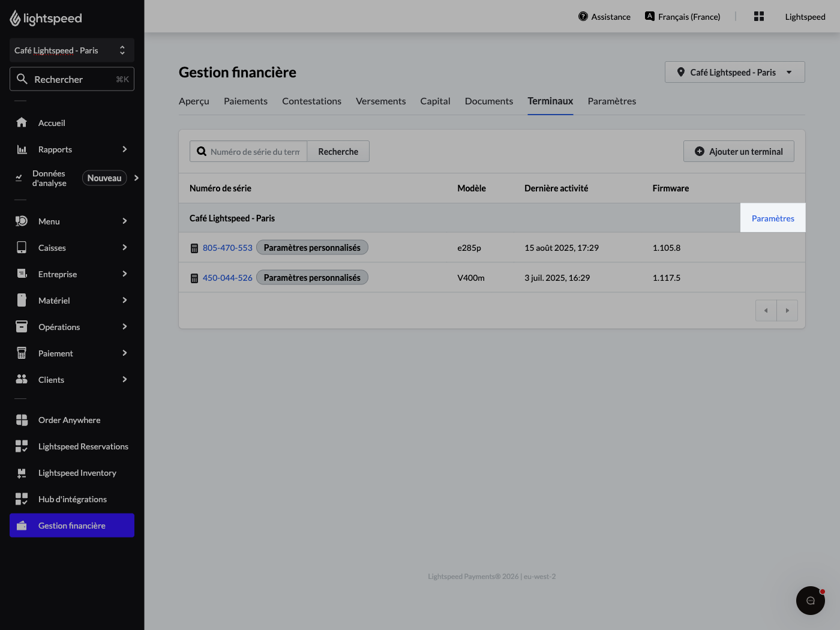Open terminal 805-470-553 link
The height and width of the screenshot is (630, 840).
pos(227,248)
